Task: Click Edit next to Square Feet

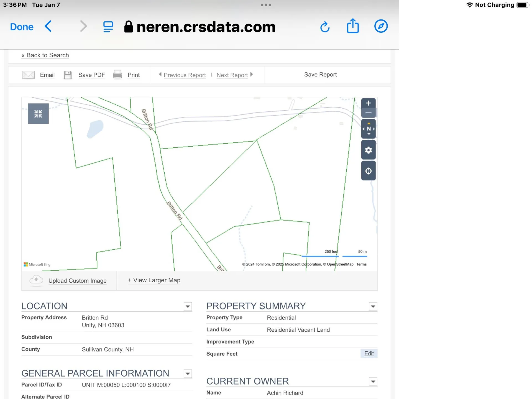Action: [x=369, y=353]
